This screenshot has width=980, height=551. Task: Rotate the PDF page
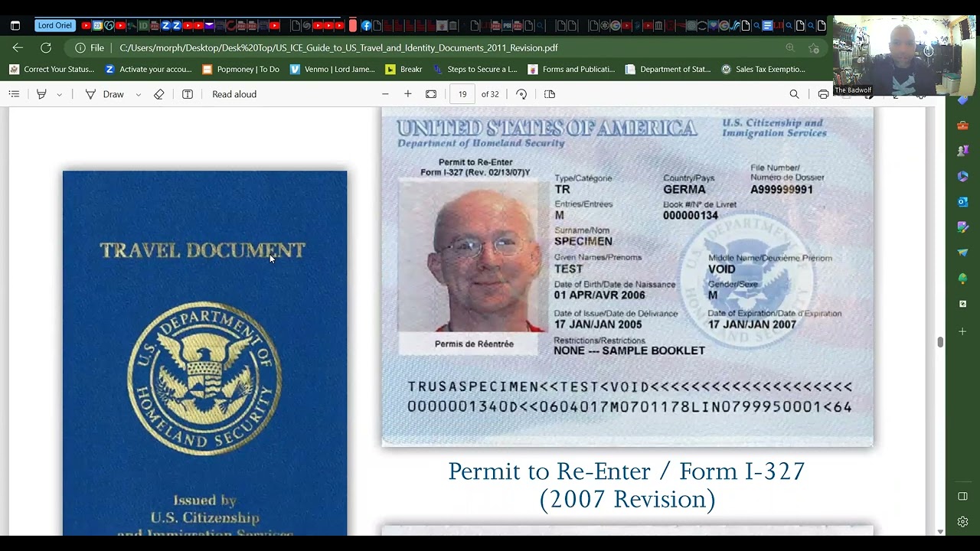tap(521, 94)
